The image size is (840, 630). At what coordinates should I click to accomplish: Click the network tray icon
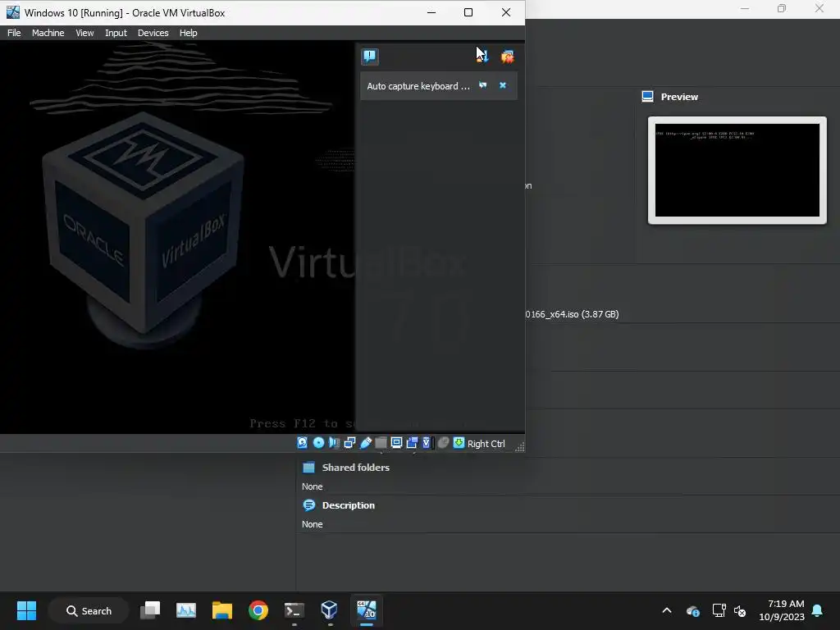pyautogui.click(x=719, y=610)
